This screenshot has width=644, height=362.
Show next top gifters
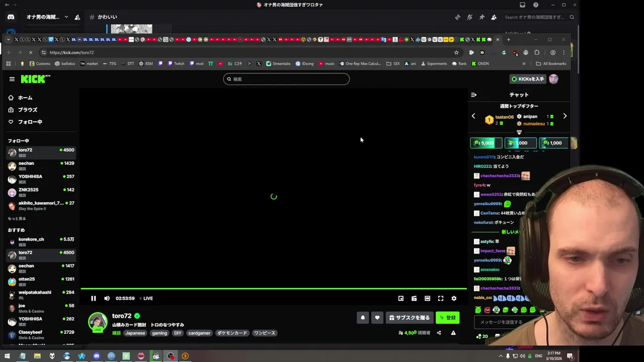[x=565, y=116]
